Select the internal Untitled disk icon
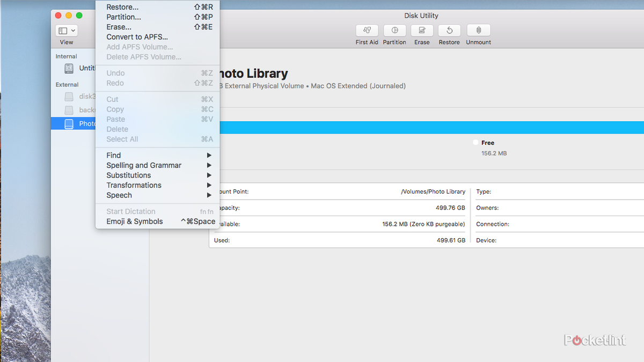This screenshot has width=644, height=362. [x=69, y=68]
